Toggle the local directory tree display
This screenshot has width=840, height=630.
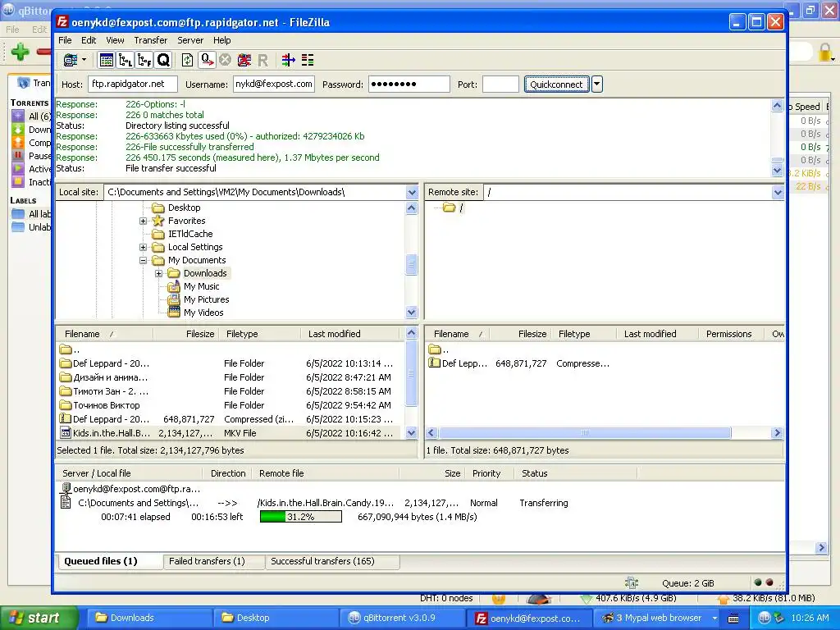126,60
